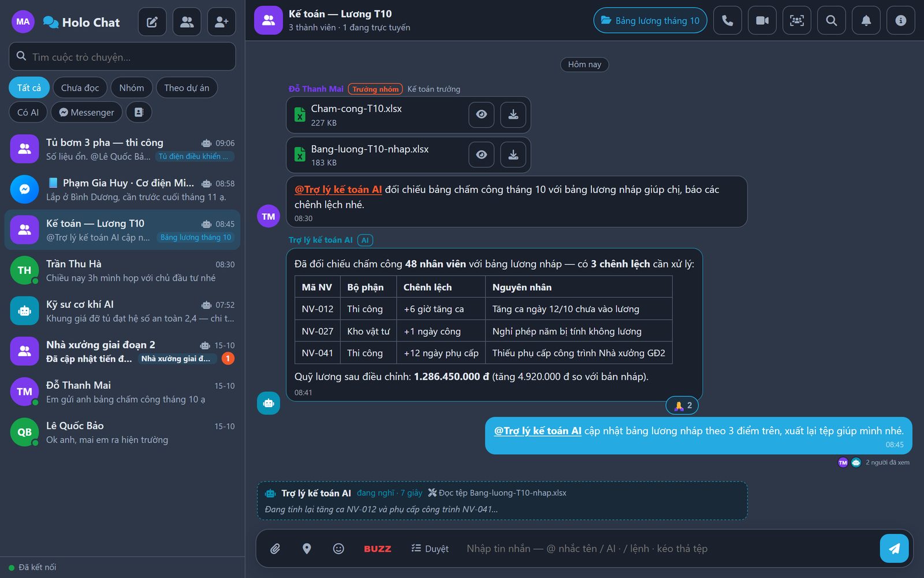Open Tủ bơm 3 pha — thi công chat
Screen dimensions: 924x578
[x=122, y=149]
